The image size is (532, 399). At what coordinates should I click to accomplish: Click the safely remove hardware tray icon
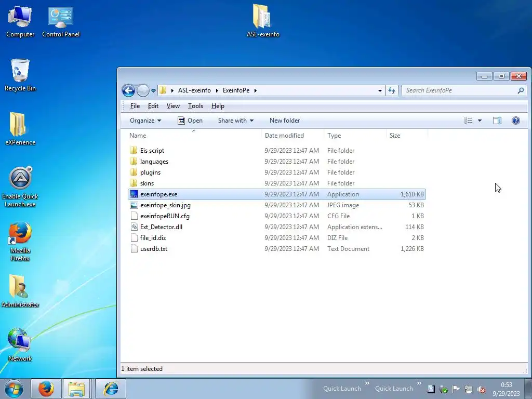click(x=444, y=389)
